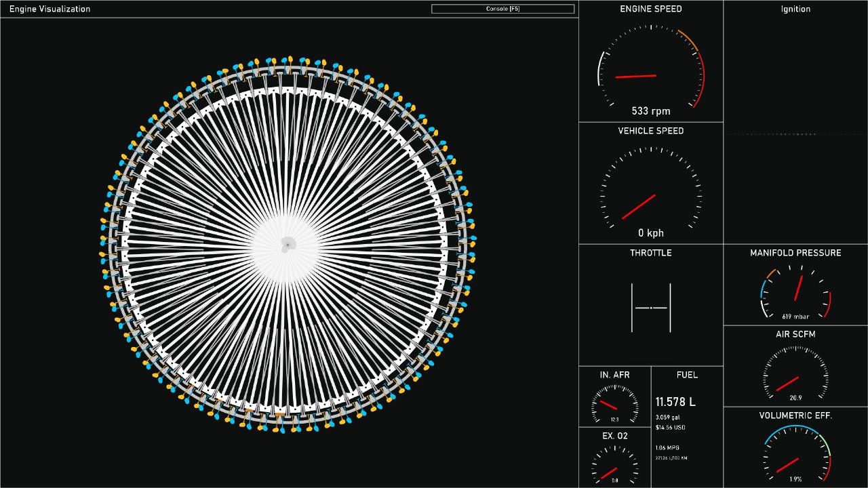The height and width of the screenshot is (488, 868).
Task: Click the FUEL panel heading
Action: click(x=687, y=375)
